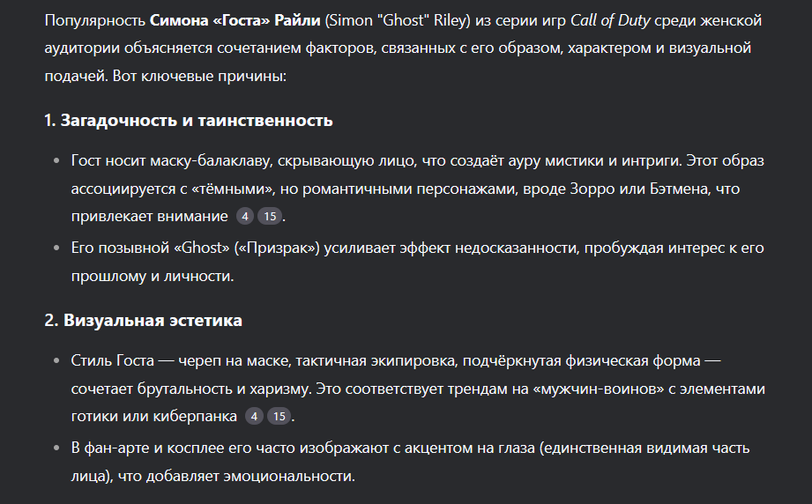Click the italic game title «Call of Duty»
812x504 pixels.
pos(610,20)
